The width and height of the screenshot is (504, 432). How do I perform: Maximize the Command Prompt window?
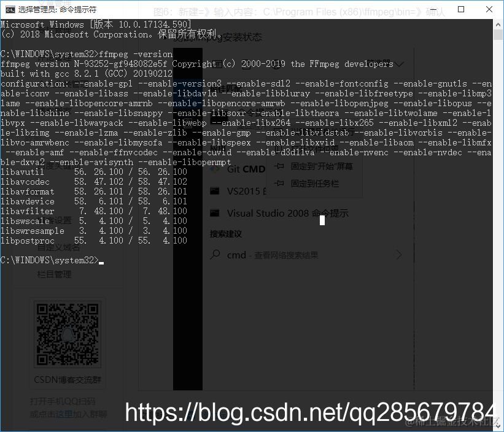point(461,9)
